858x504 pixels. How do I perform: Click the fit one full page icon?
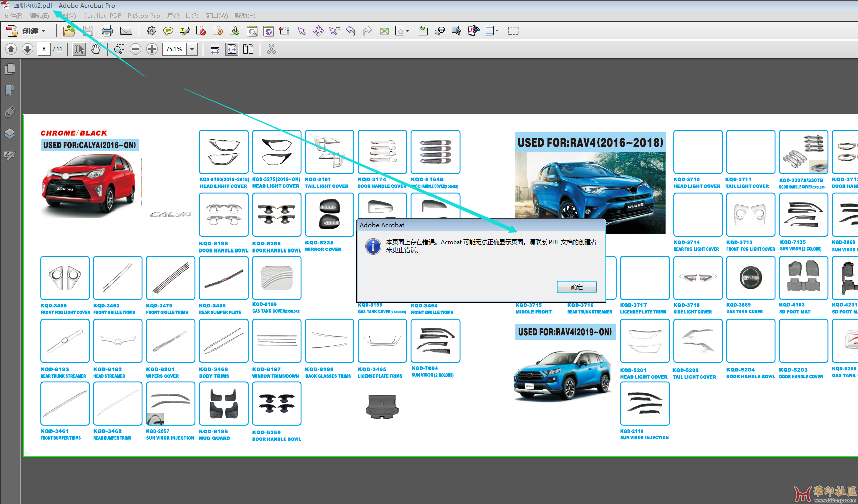232,49
